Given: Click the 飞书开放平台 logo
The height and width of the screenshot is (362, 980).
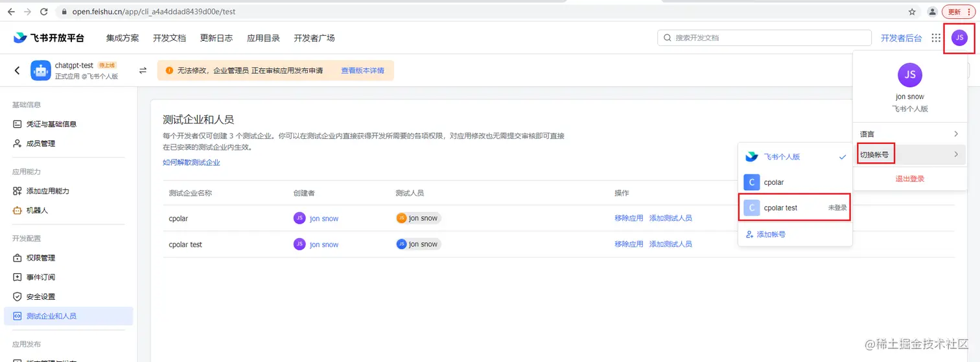Looking at the screenshot, I should click(x=49, y=38).
